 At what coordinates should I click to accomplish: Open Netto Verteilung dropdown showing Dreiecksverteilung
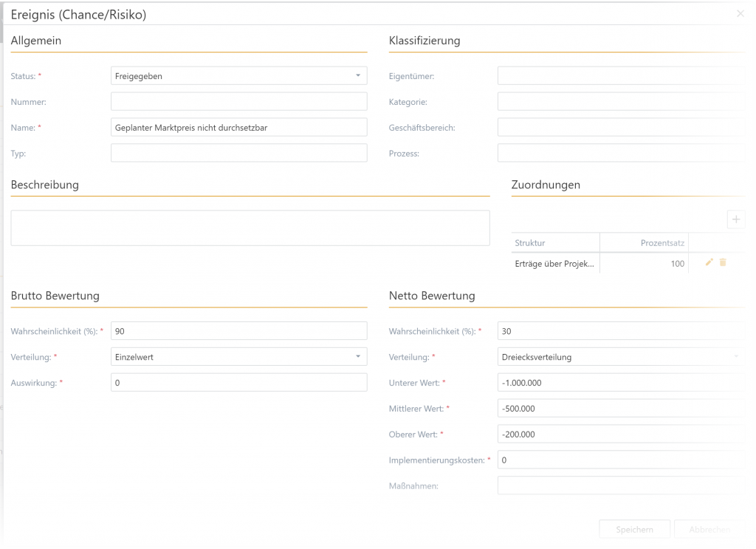coord(621,357)
